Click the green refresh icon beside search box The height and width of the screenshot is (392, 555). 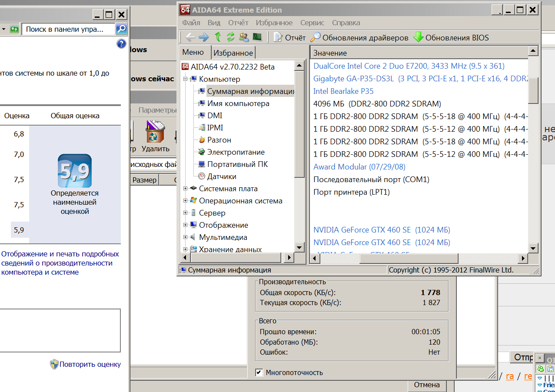click(15, 29)
